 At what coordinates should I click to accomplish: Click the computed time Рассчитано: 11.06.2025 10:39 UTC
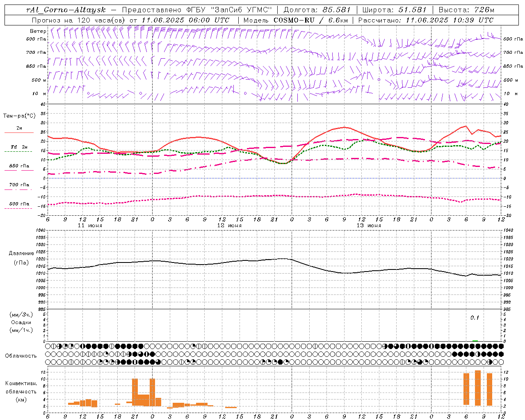click(x=426, y=20)
